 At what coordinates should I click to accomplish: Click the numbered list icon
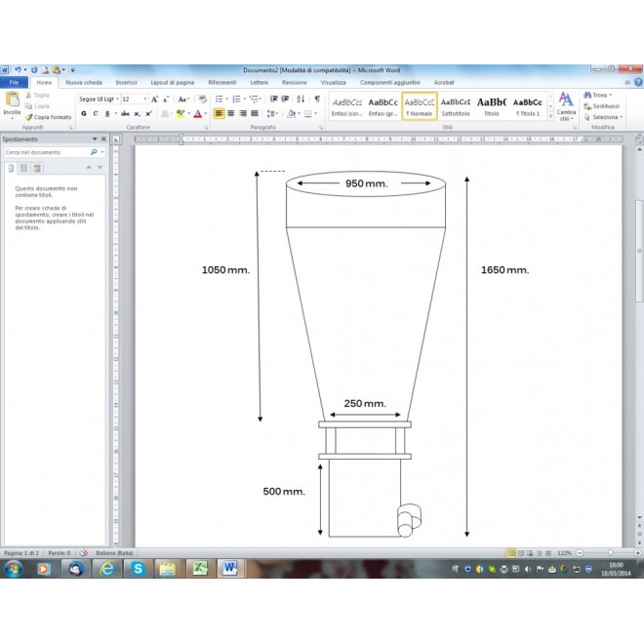(x=236, y=99)
